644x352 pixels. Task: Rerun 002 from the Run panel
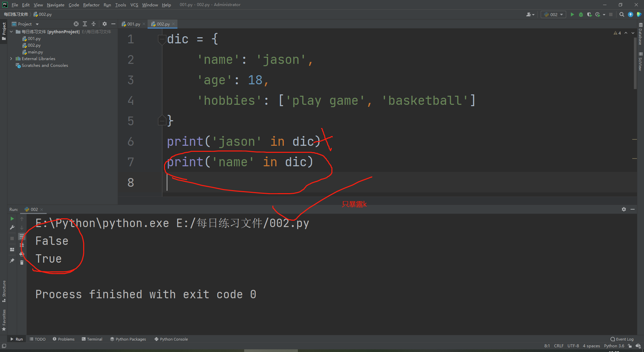[12, 219]
